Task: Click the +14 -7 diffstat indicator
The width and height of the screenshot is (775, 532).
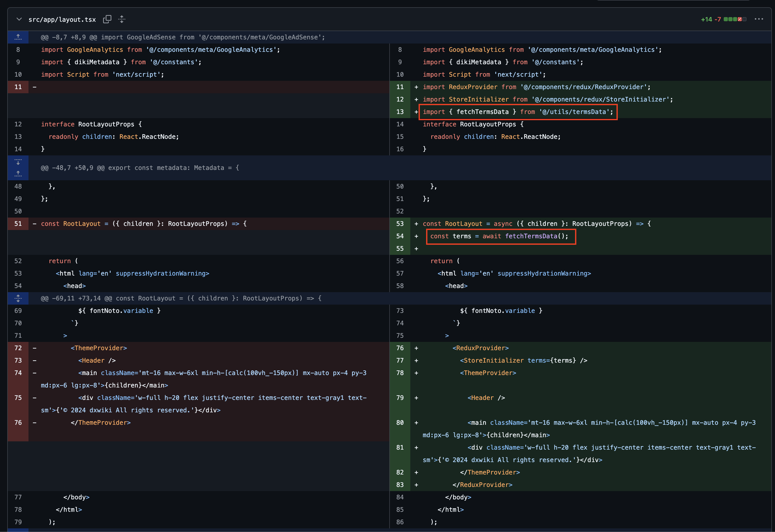Action: click(711, 19)
